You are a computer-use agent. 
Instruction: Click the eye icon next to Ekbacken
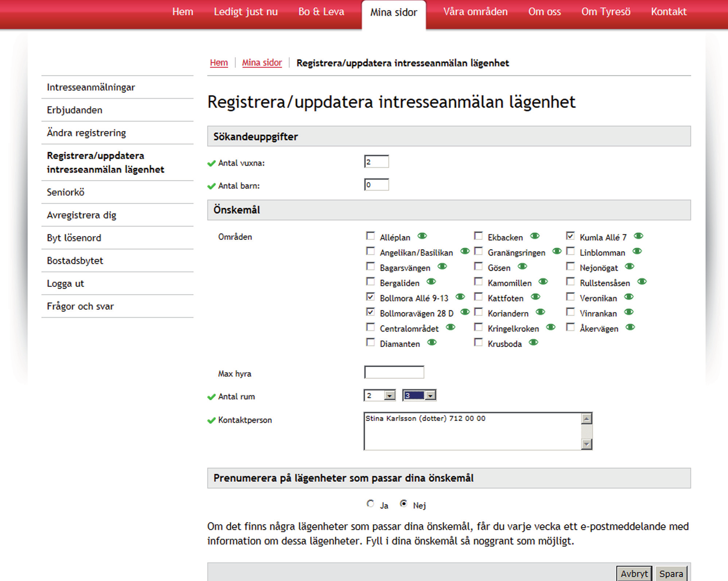coord(535,236)
